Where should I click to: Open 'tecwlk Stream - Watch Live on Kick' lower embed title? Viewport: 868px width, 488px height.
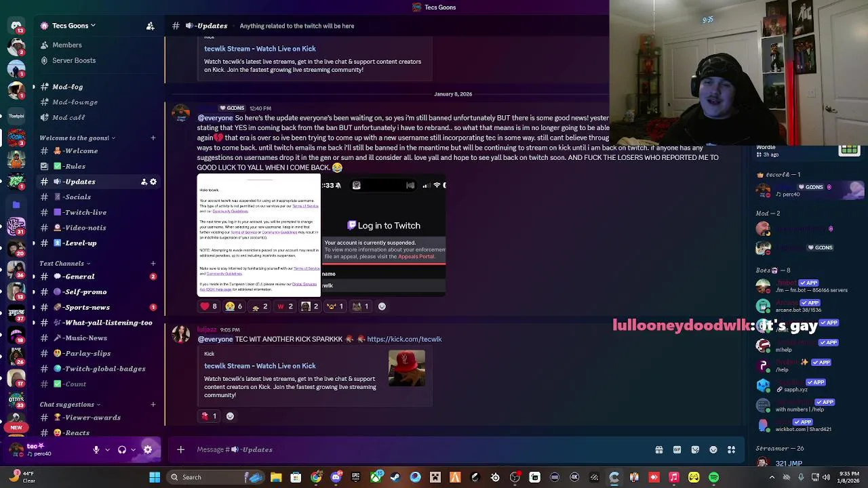tap(260, 366)
